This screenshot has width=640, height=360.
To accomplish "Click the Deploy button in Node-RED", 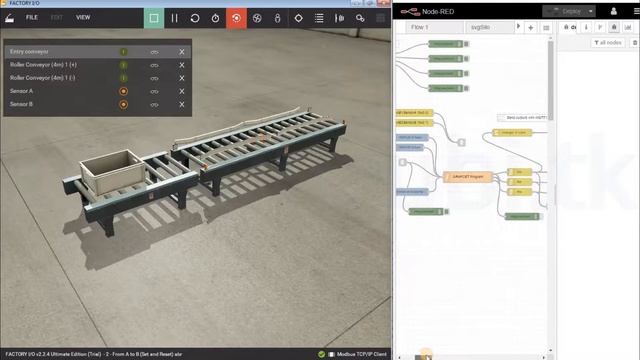I will 564,11.
